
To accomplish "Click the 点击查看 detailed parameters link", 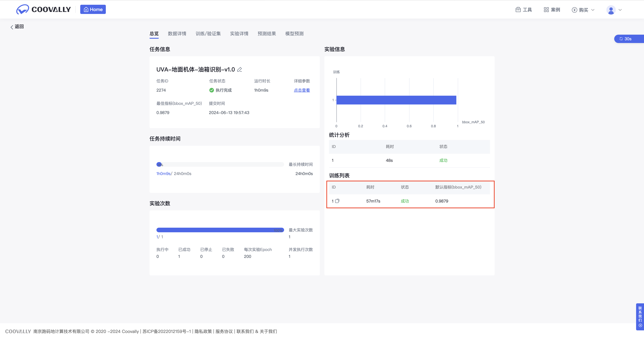I will tap(302, 90).
